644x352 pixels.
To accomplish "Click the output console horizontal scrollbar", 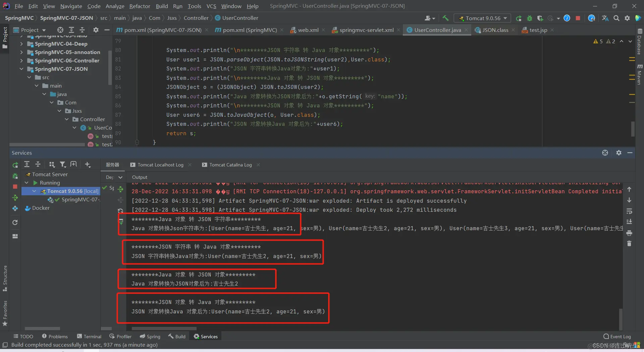I will point(164,329).
